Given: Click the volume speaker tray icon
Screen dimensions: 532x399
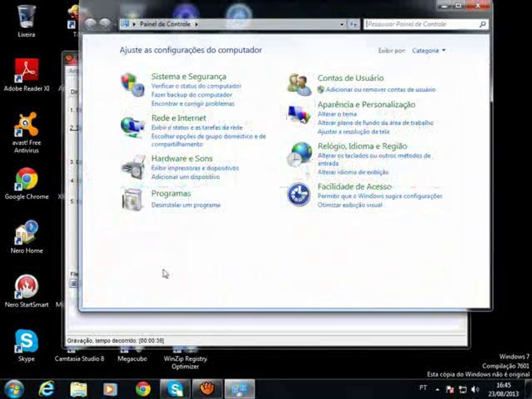Looking at the screenshot, I should [475, 389].
